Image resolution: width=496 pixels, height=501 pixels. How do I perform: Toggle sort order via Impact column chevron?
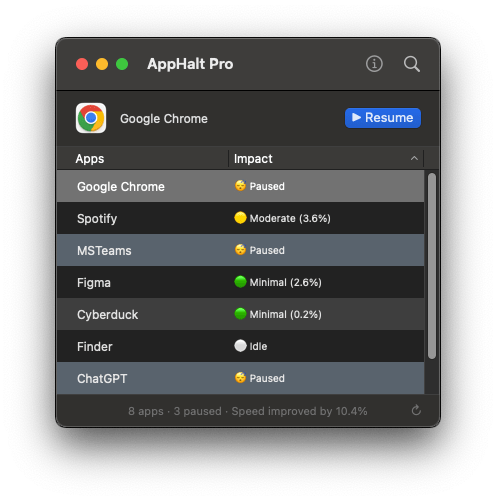coord(414,158)
